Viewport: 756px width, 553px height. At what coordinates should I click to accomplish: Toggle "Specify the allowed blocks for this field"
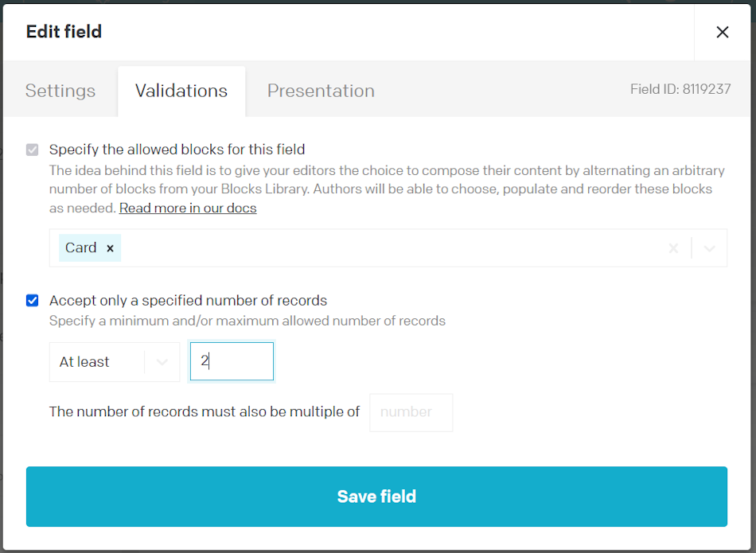coord(33,150)
